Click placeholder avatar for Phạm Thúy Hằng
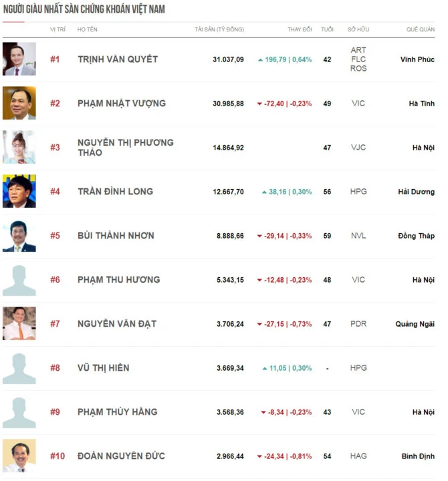This screenshot has height=481, width=448. (x=19, y=412)
